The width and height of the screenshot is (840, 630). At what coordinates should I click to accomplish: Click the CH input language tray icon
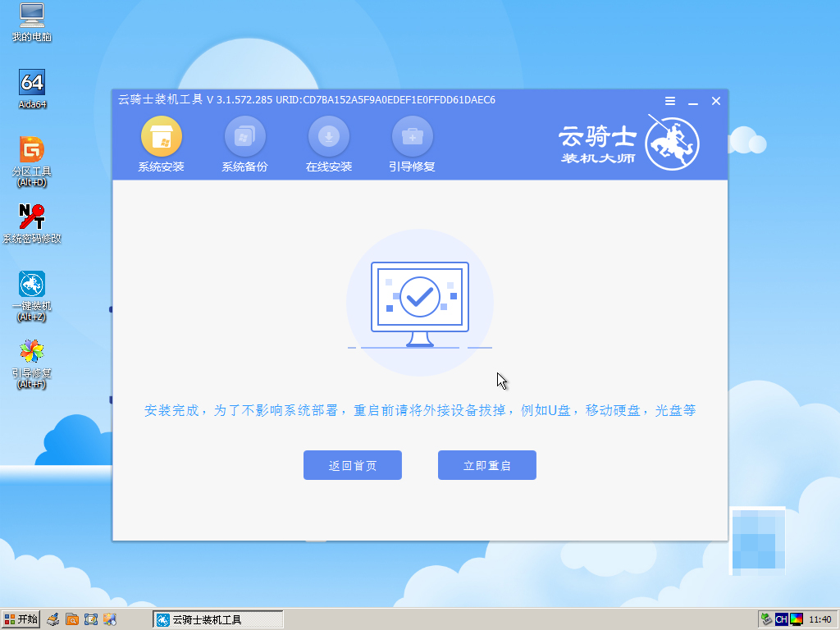[781, 620]
